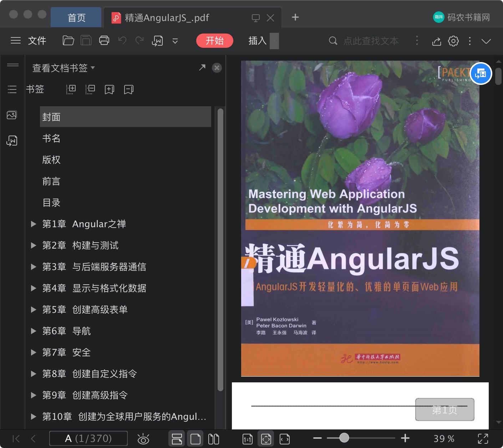The image size is (503, 448).
Task: Click the 点此查找文本 search field
Action: click(370, 41)
